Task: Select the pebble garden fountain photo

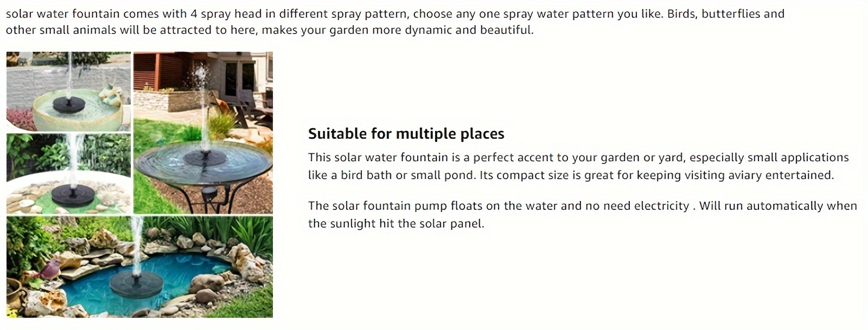Action: [68, 173]
